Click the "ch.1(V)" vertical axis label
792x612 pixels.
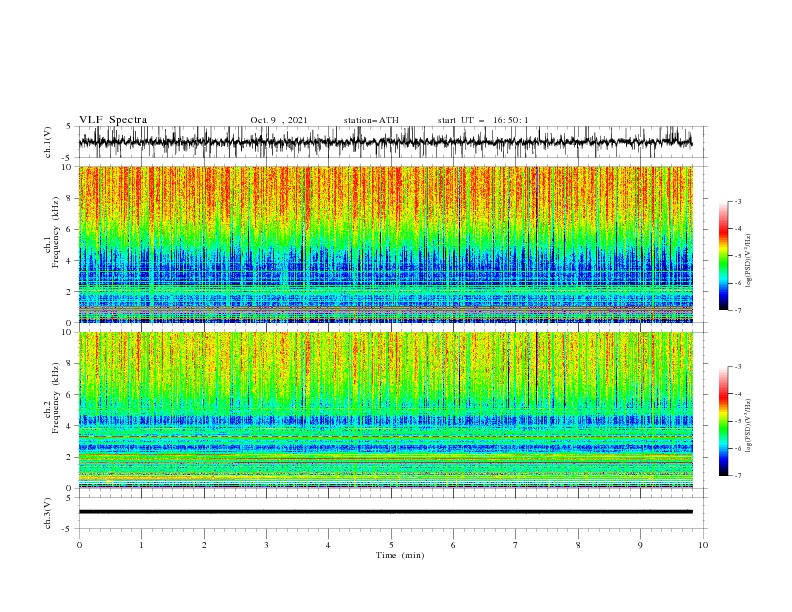[48, 142]
